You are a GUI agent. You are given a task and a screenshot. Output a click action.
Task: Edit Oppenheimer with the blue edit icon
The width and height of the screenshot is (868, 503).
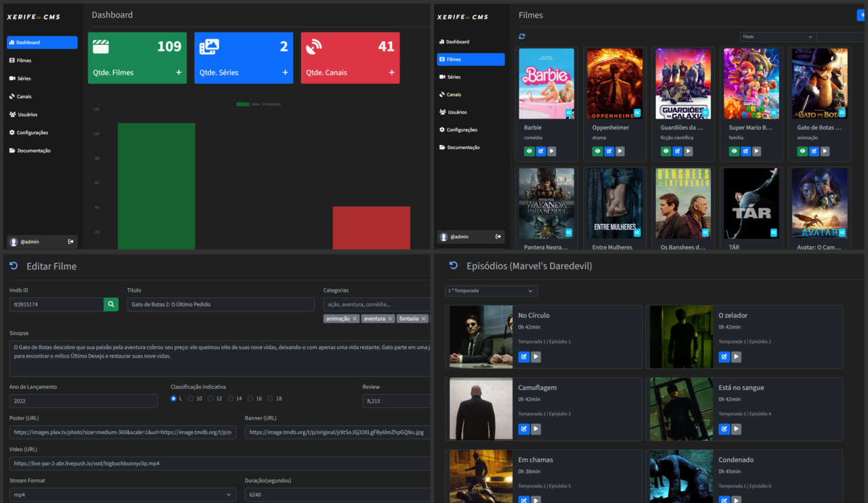[608, 150]
